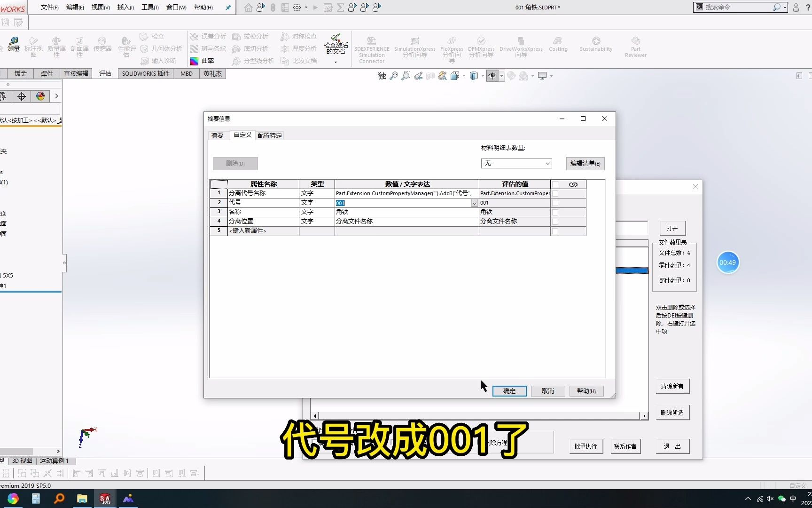This screenshot has width=812, height=508.
Task: Open the Part Reviewer tool
Action: click(635, 47)
